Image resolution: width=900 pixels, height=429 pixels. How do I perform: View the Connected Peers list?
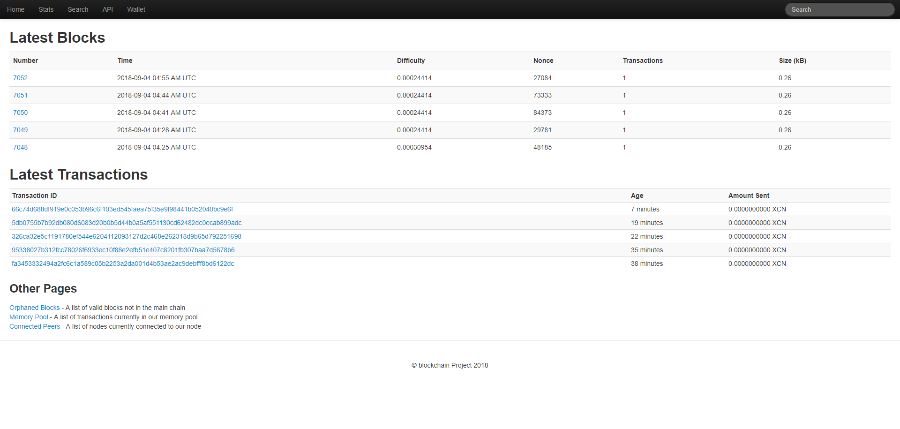pos(35,326)
